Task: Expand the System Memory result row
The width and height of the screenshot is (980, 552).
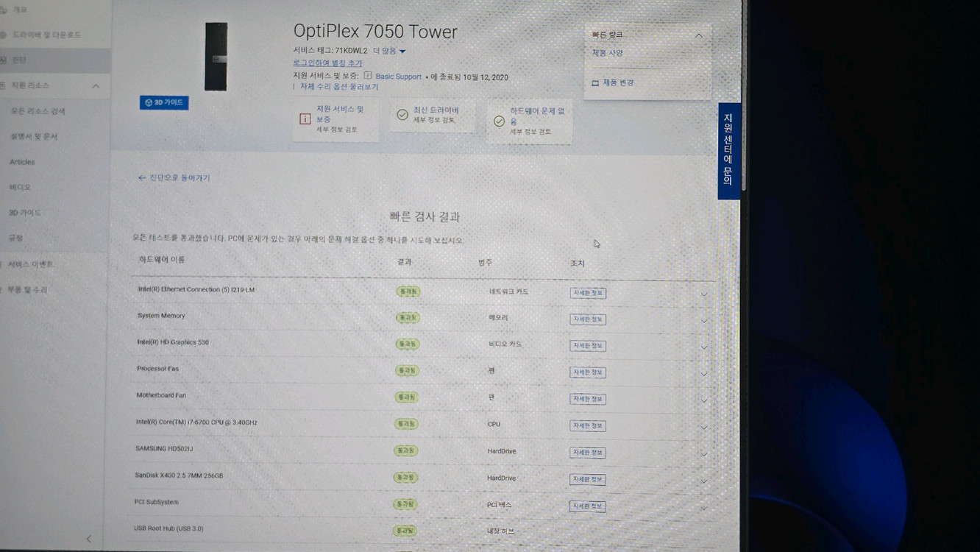Action: coord(704,320)
